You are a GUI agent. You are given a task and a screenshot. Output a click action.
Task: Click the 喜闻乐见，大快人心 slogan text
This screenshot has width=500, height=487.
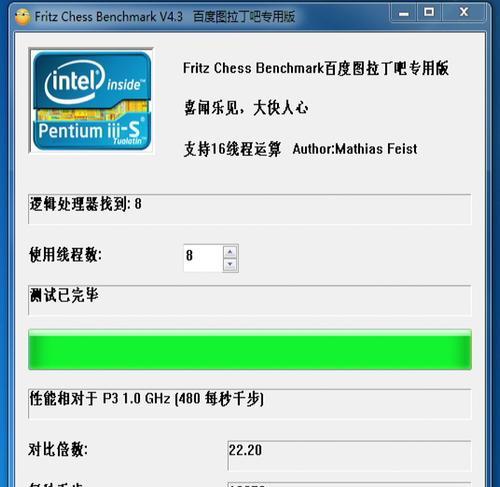[246, 108]
